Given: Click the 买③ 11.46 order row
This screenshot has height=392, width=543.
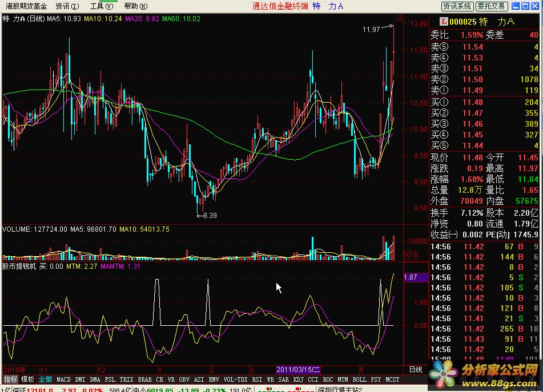Looking at the screenshot, I should click(484, 124).
